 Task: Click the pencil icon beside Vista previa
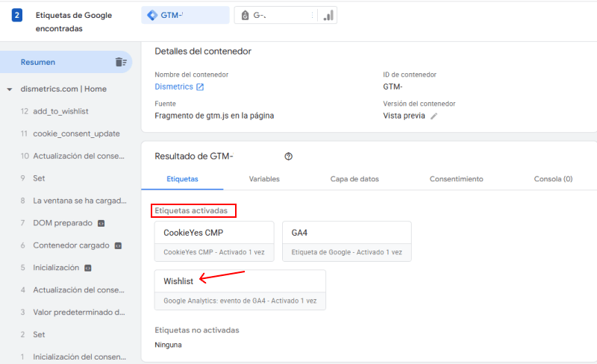[434, 116]
